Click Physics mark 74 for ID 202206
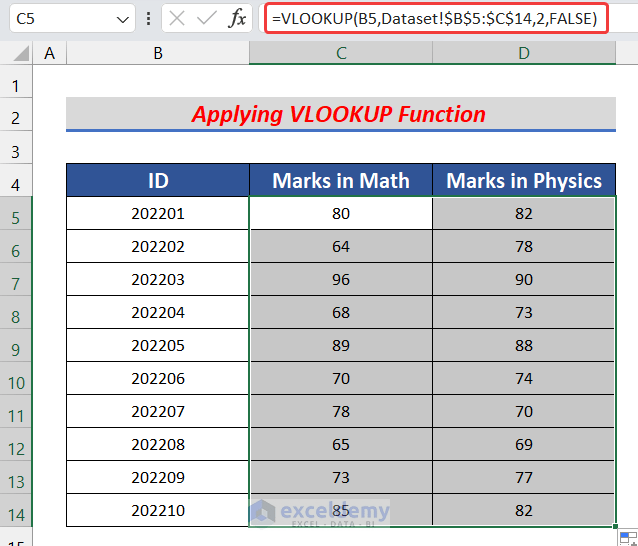 (x=524, y=378)
